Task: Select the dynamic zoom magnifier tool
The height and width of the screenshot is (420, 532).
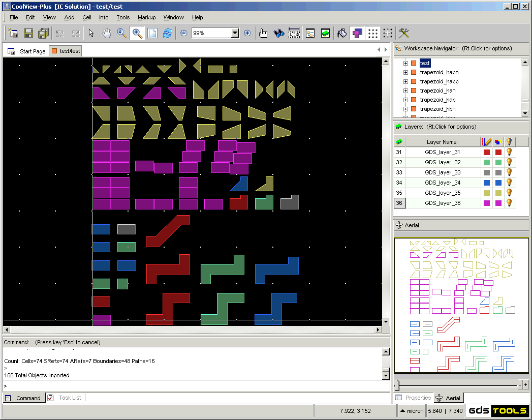Action: [x=121, y=33]
